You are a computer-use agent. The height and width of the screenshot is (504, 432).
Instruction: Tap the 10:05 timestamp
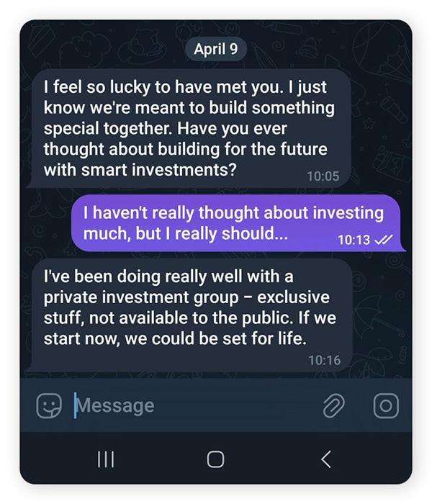pyautogui.click(x=322, y=176)
